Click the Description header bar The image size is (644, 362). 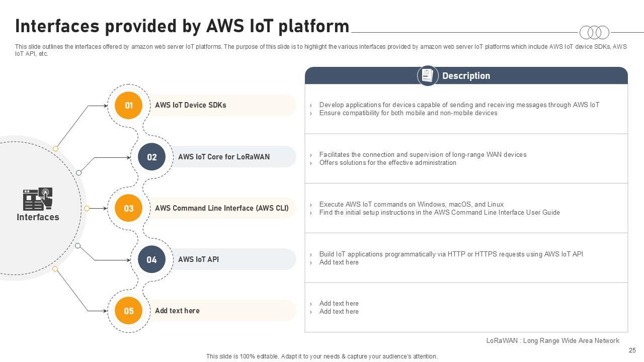[x=528, y=76]
